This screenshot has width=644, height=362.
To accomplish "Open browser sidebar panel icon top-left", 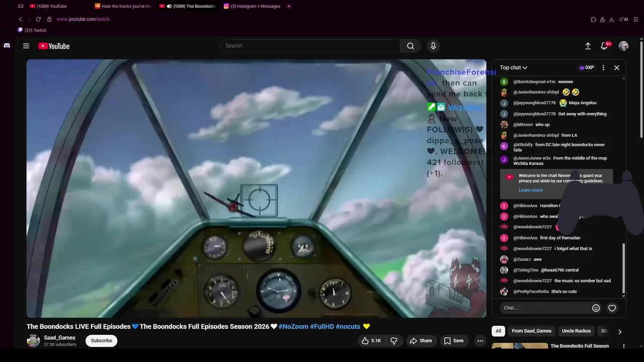I will click(21, 6).
